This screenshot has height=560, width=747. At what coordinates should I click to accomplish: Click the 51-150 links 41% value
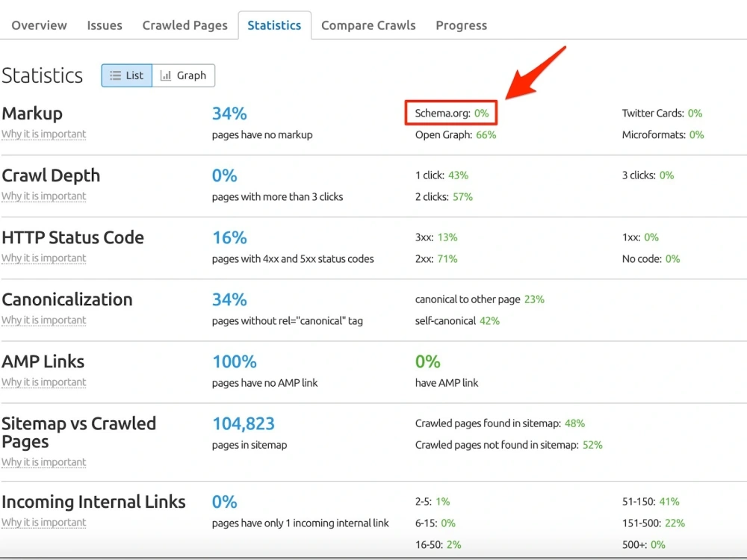click(x=669, y=502)
